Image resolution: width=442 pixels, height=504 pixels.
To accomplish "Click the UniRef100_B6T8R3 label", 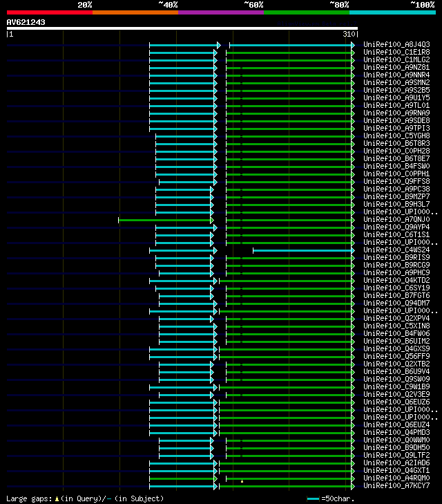I will [396, 143].
